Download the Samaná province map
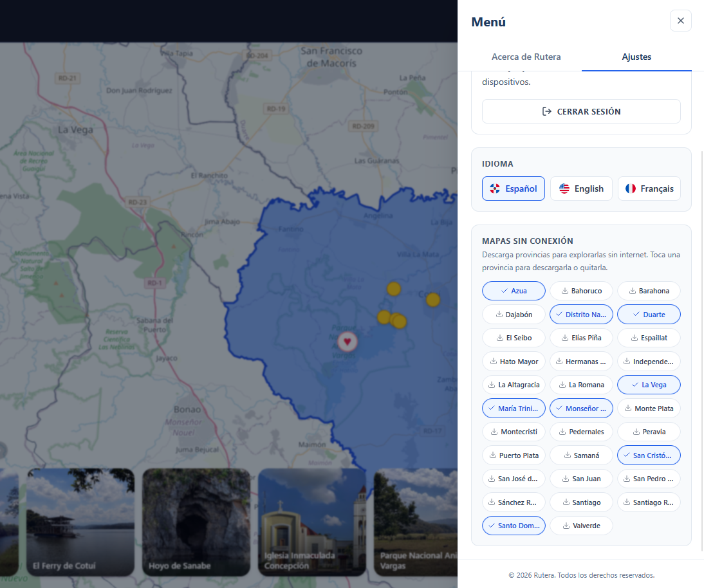The image size is (704, 588). coord(582,455)
